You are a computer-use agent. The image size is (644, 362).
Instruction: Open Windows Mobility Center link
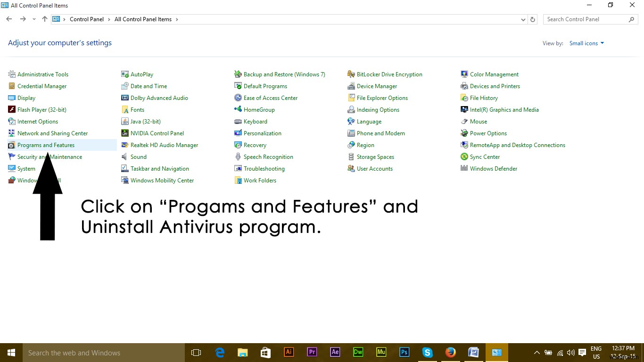(x=162, y=181)
